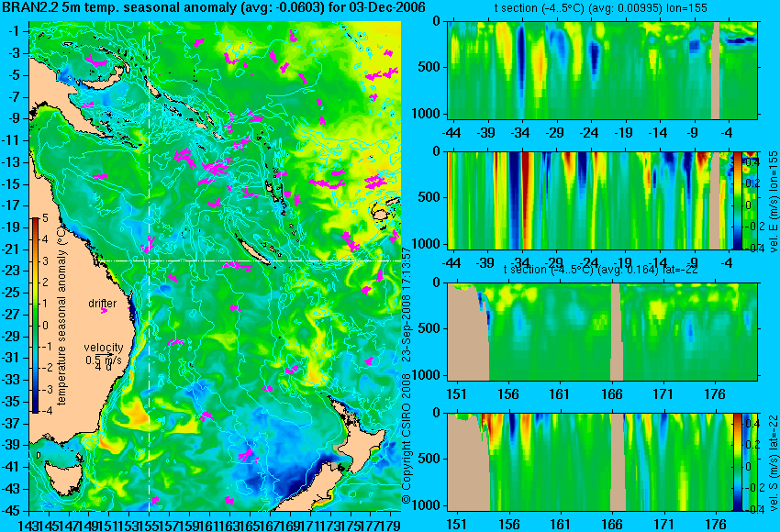Click the BRAN2.2 5m temp. map title
Screen dimensions: 780x532
click(x=215, y=7)
